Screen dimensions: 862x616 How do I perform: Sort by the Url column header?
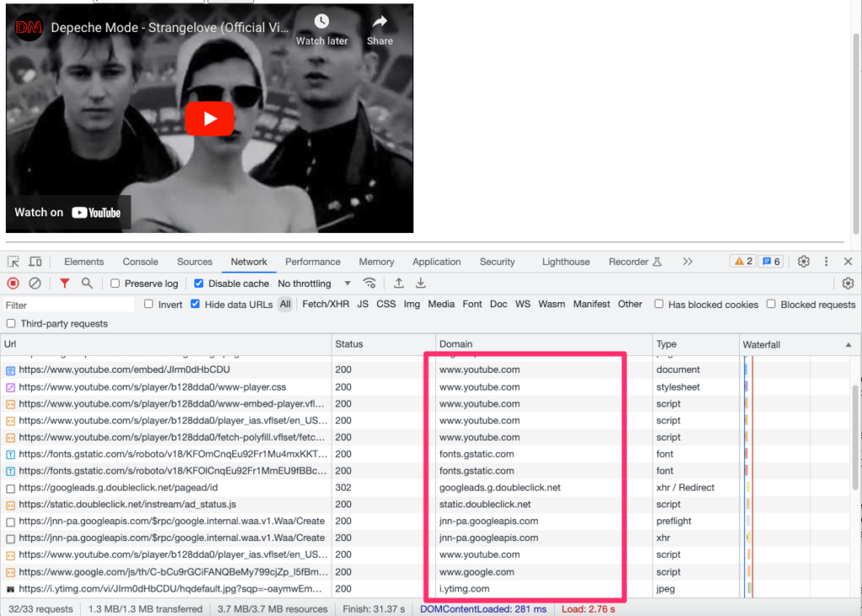pyautogui.click(x=166, y=344)
